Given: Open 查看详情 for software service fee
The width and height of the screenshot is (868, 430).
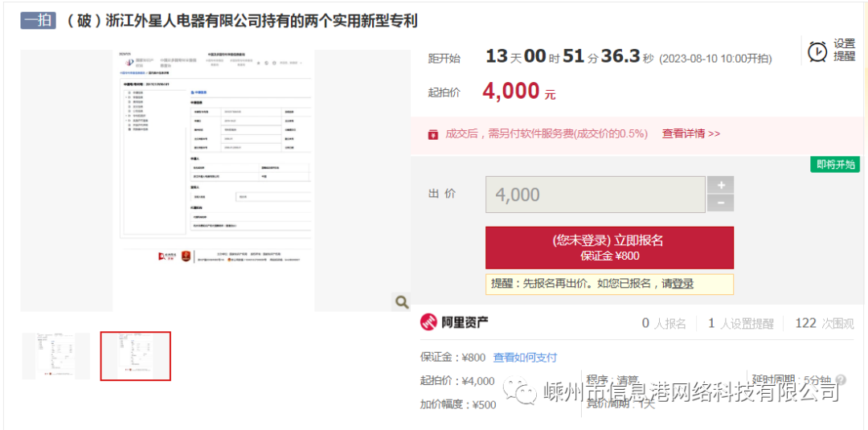Looking at the screenshot, I should (690, 134).
